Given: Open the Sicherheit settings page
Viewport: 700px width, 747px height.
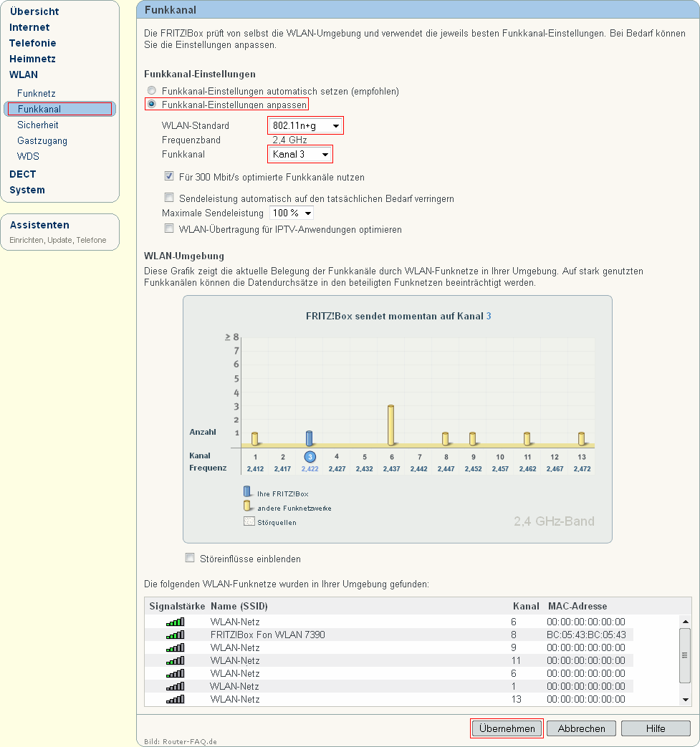Looking at the screenshot, I should pyautogui.click(x=38, y=125).
